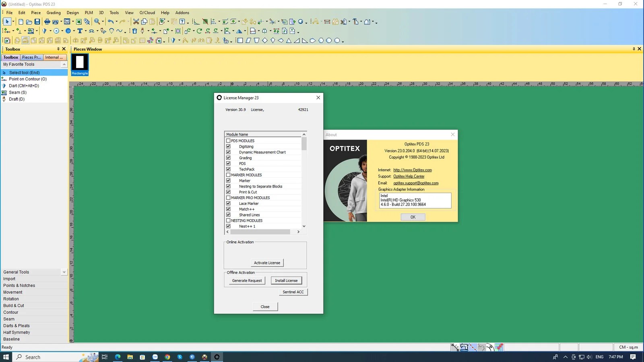The width and height of the screenshot is (644, 362).
Task: Toggle the TechPack module checkbox
Action: point(228,169)
